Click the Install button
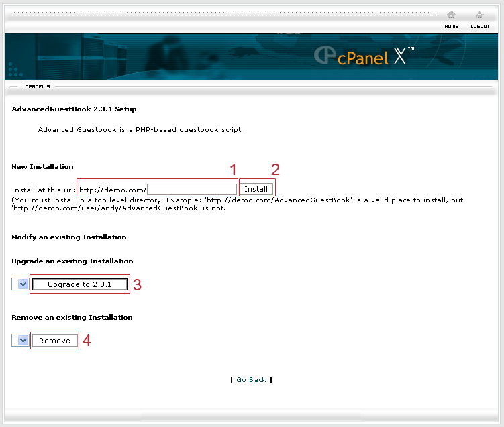The image size is (504, 427). click(x=256, y=189)
